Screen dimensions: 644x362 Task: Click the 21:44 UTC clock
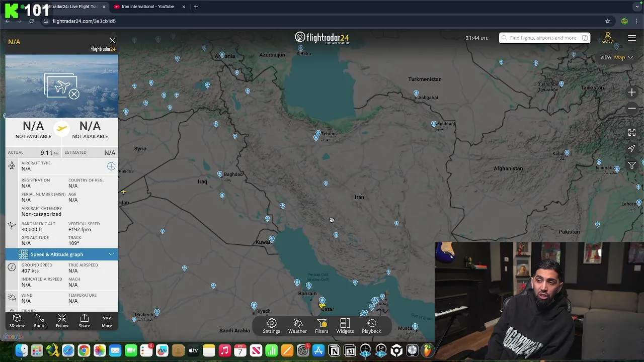[477, 38]
